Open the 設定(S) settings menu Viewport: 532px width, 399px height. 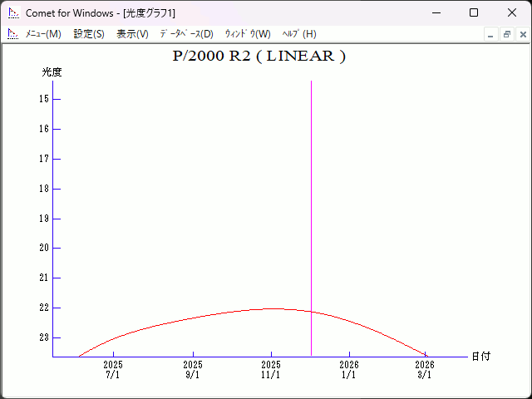click(89, 34)
